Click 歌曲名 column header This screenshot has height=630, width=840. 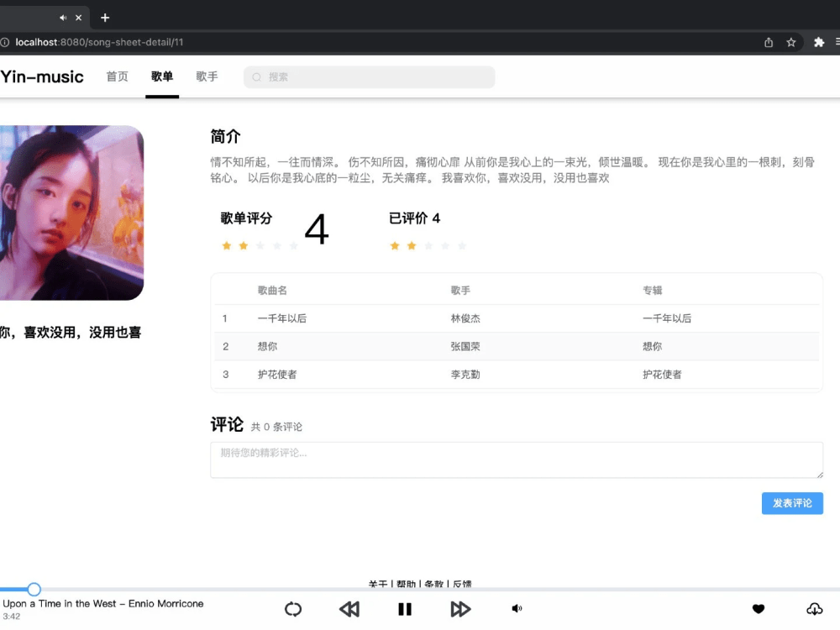tap(272, 291)
